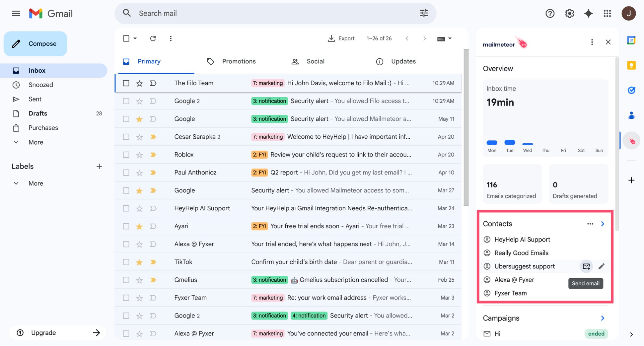The height and width of the screenshot is (346, 644).
Task: Click the Upgrade button
Action: click(x=57, y=333)
